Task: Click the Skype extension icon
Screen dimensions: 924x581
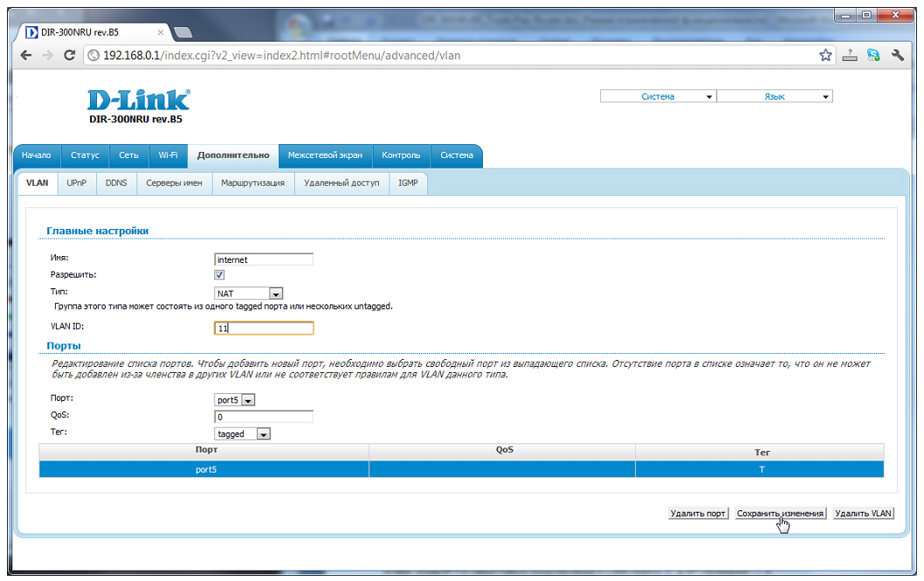Action: coord(873,55)
